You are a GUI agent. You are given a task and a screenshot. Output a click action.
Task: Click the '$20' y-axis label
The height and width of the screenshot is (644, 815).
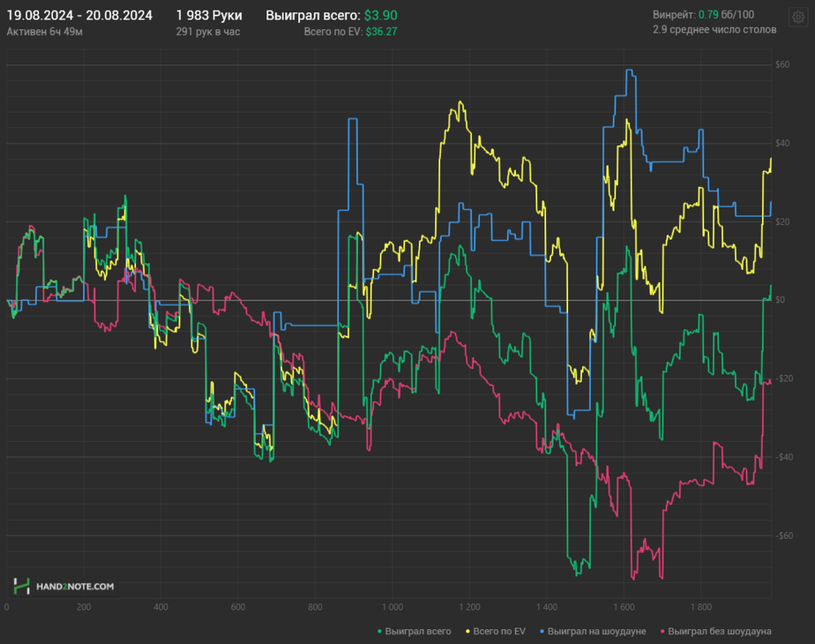tap(782, 222)
